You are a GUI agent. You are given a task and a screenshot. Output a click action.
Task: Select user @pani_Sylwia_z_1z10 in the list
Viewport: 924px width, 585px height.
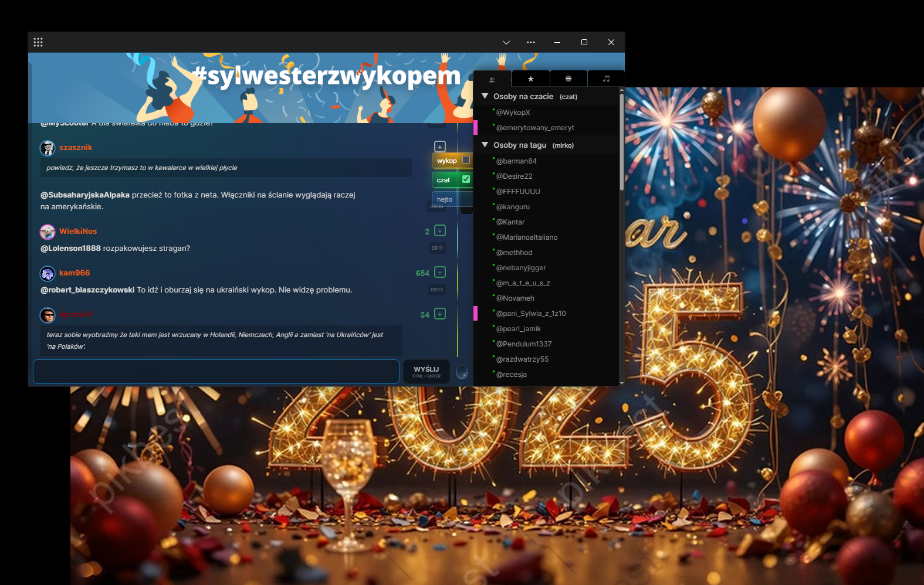(x=531, y=314)
